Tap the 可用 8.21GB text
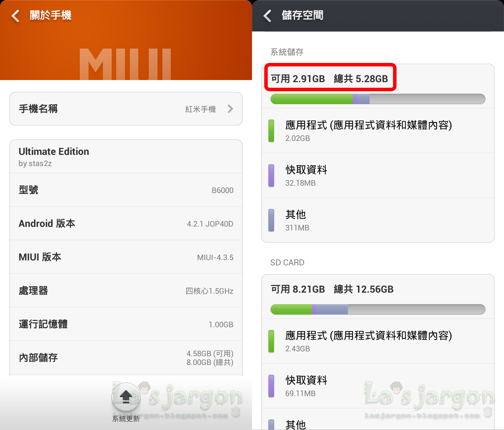 (298, 289)
